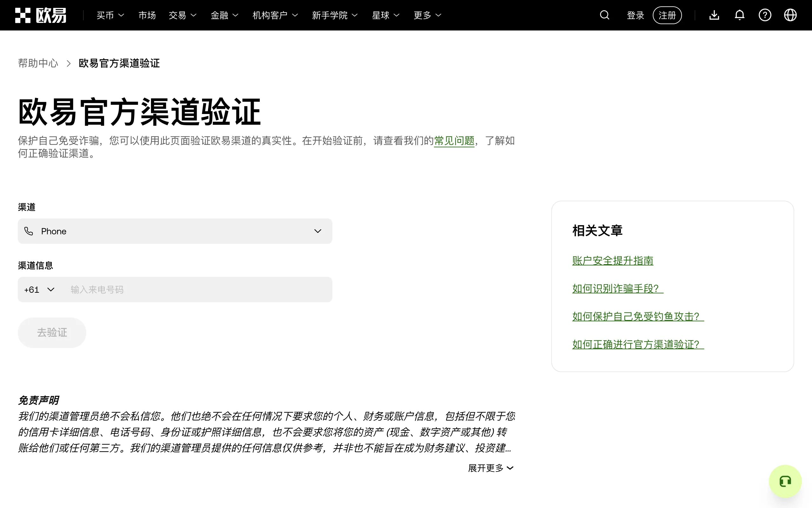812x508 pixels.
Task: Expand the 更多 dropdown menu
Action: pyautogui.click(x=428, y=15)
